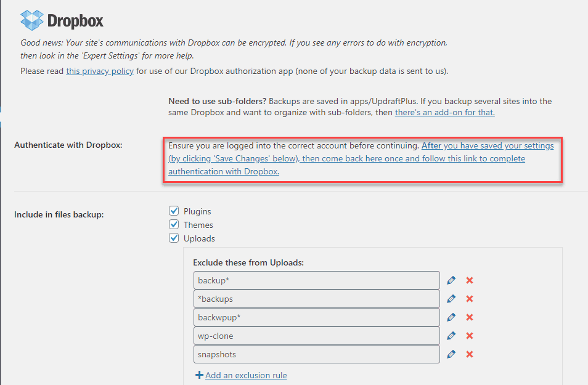Delete the backup* exclusion rule
Image resolution: width=588 pixels, height=385 pixels.
[x=470, y=280]
